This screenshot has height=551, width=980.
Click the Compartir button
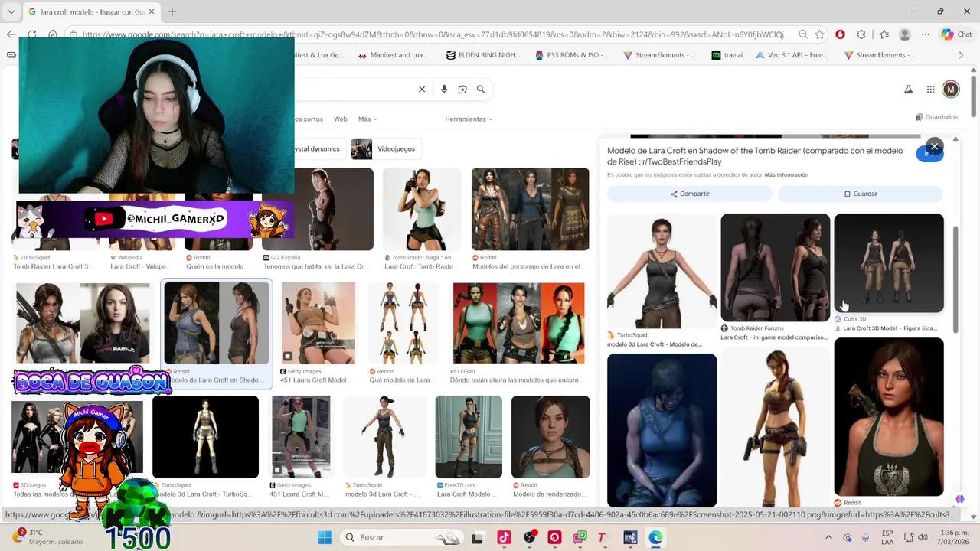point(689,194)
